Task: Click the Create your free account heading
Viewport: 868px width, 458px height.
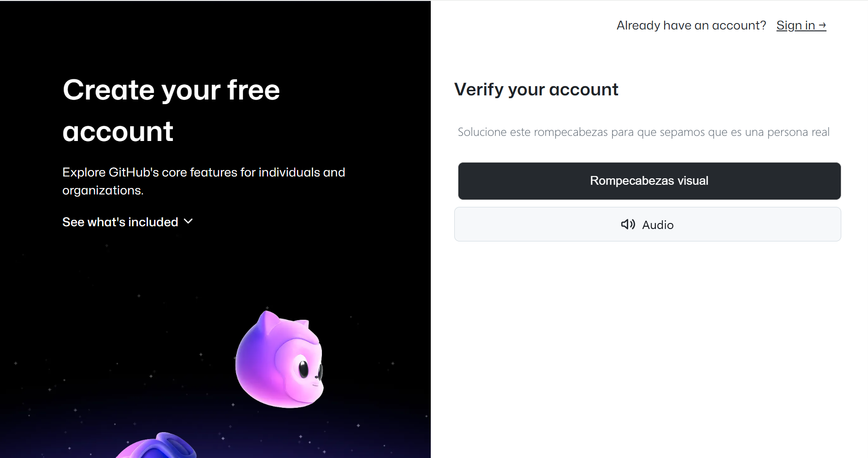Action: tap(171, 111)
